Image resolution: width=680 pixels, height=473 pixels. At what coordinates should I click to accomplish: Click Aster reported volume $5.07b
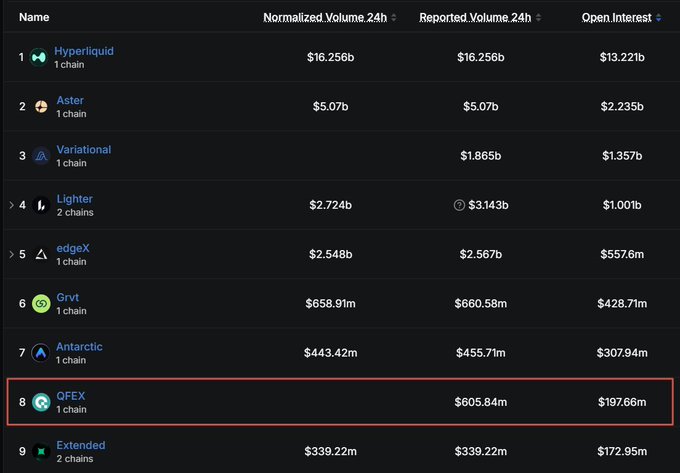pos(481,106)
